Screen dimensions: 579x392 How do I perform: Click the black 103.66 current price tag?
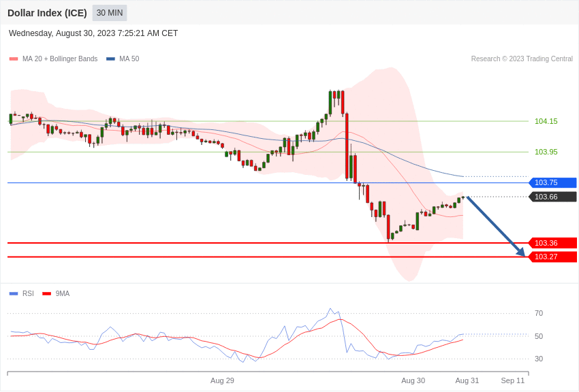point(553,197)
